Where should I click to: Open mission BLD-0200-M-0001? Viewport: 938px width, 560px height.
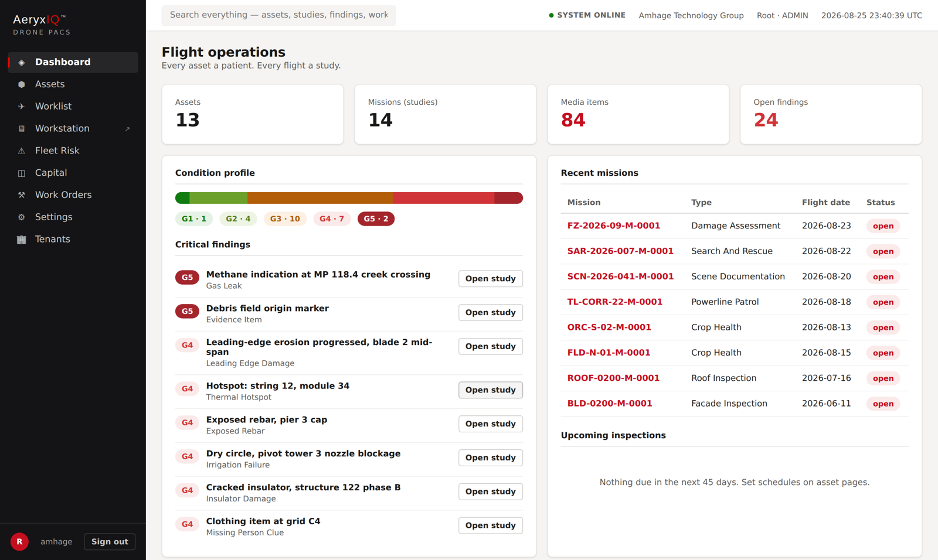(610, 404)
